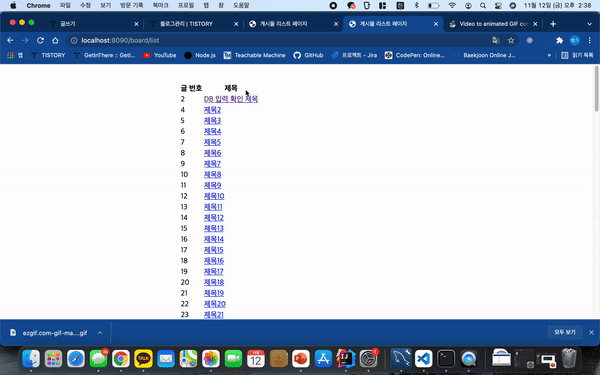
Task: Open KakaoTalk from the Dock
Action: pyautogui.click(x=143, y=359)
